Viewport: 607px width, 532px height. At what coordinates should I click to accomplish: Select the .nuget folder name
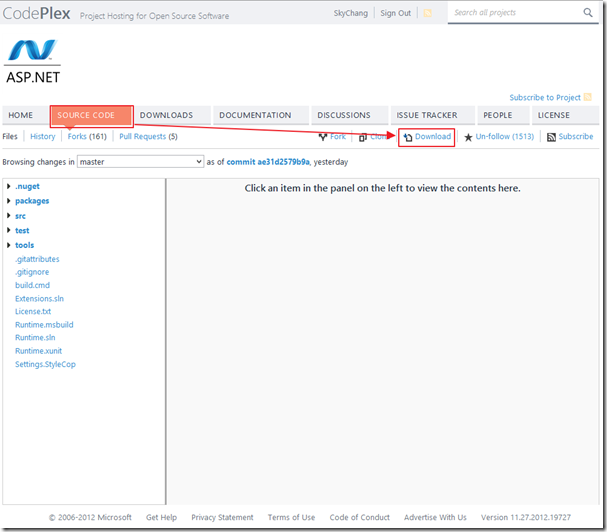(27, 186)
